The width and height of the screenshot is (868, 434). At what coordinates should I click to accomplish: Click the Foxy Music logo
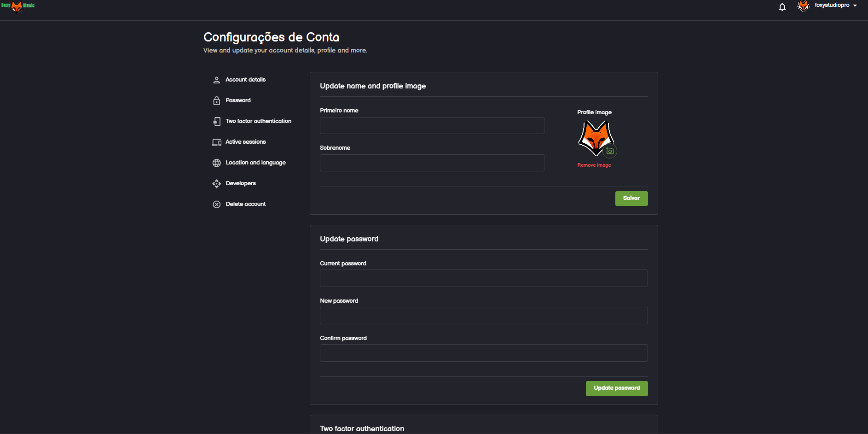click(x=17, y=6)
